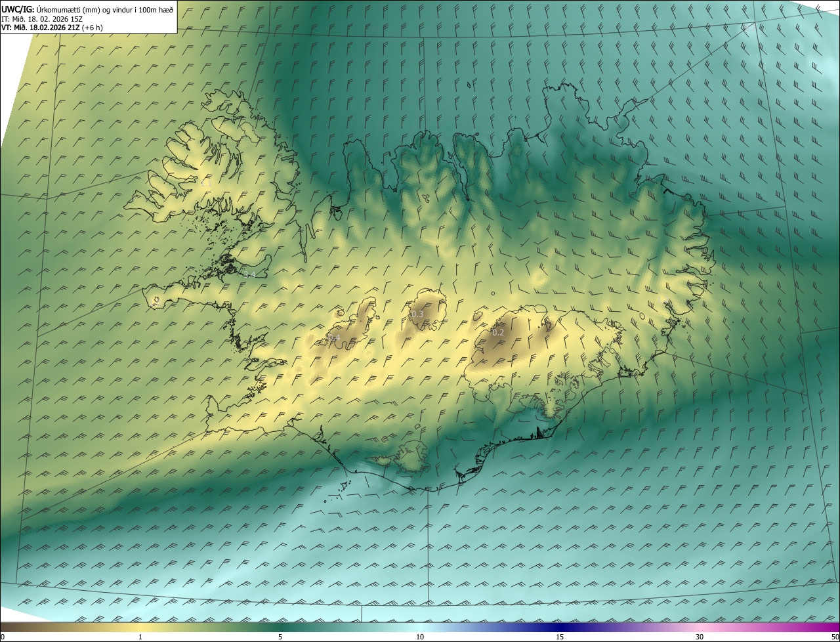Click the "5" tick label on the color scale
This screenshot has width=840, height=642.
pyautogui.click(x=280, y=637)
